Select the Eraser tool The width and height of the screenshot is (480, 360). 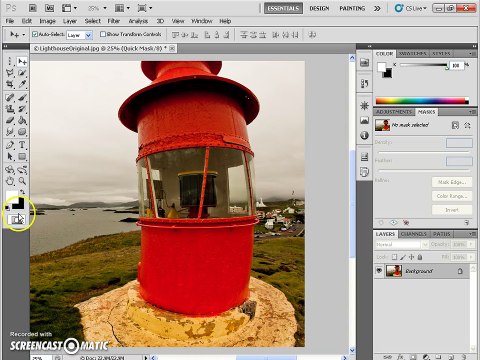pyautogui.click(x=10, y=120)
